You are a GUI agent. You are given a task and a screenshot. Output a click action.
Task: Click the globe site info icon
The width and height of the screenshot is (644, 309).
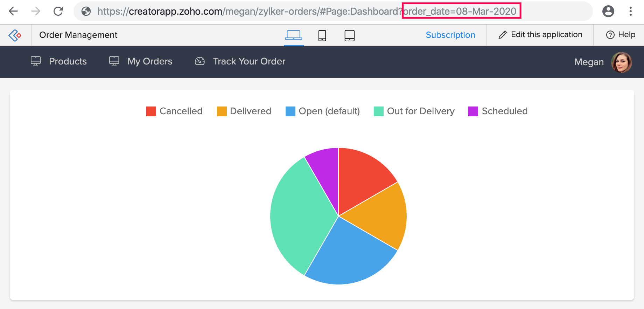tap(86, 12)
